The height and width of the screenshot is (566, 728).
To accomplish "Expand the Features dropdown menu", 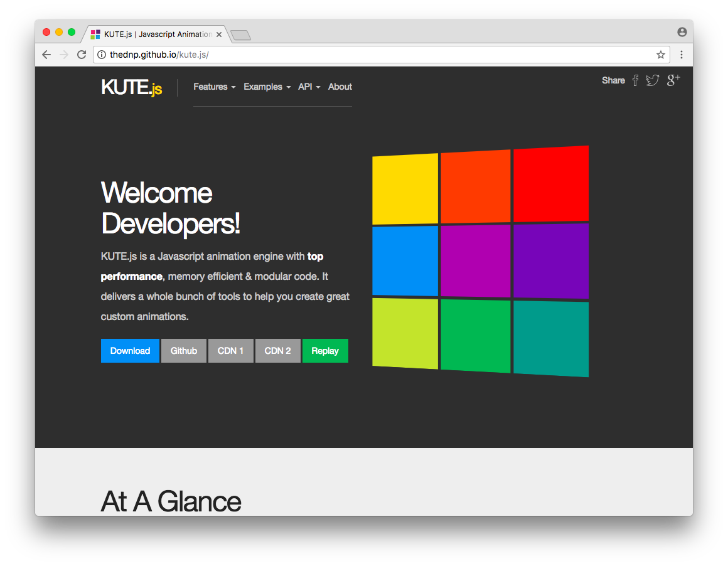I will point(215,87).
